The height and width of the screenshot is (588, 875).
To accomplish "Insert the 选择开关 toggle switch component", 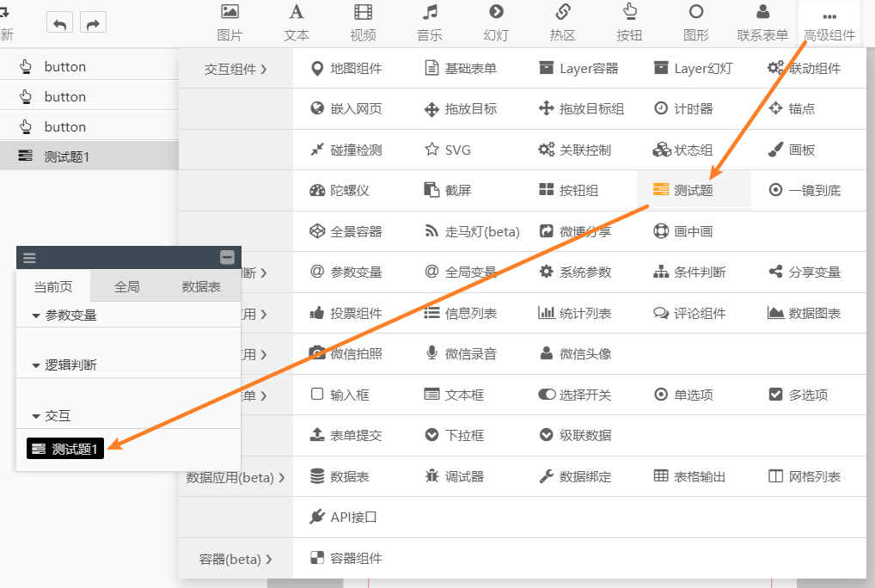I will coord(575,395).
